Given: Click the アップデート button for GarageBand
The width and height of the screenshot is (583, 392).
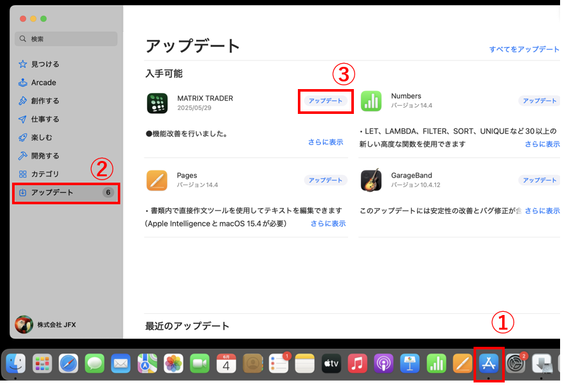Looking at the screenshot, I should tap(540, 180).
